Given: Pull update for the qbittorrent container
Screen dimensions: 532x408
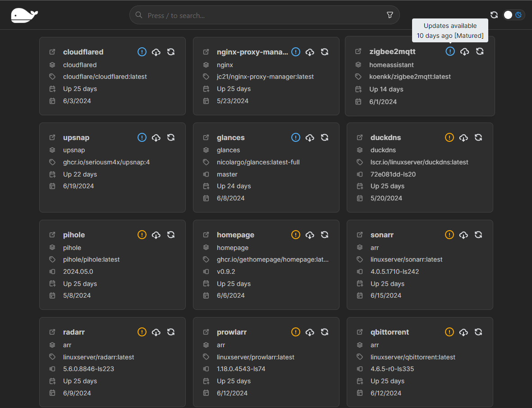Looking at the screenshot, I should pos(463,332).
